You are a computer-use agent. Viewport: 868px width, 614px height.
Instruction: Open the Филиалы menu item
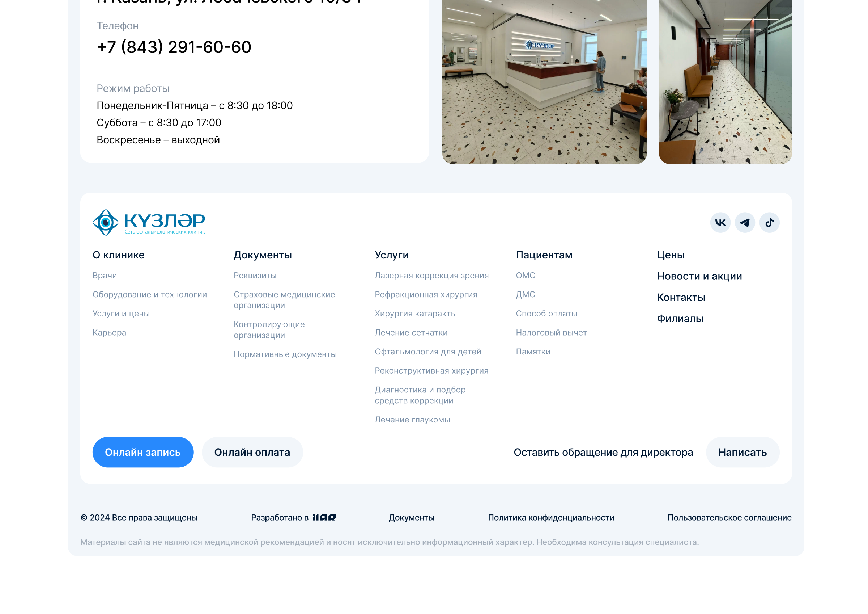coord(680,319)
